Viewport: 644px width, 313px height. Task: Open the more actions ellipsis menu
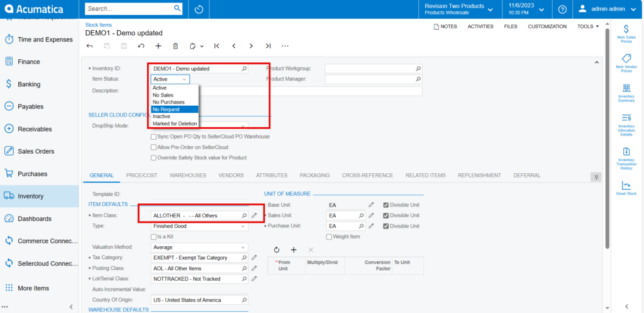coord(285,46)
